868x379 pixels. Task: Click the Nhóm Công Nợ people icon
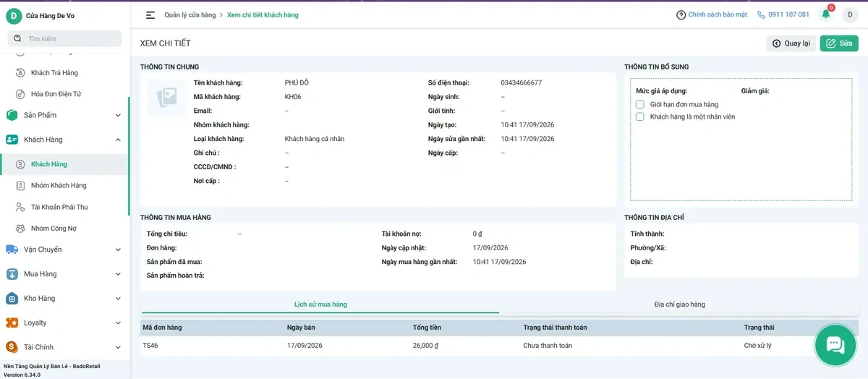(x=20, y=229)
